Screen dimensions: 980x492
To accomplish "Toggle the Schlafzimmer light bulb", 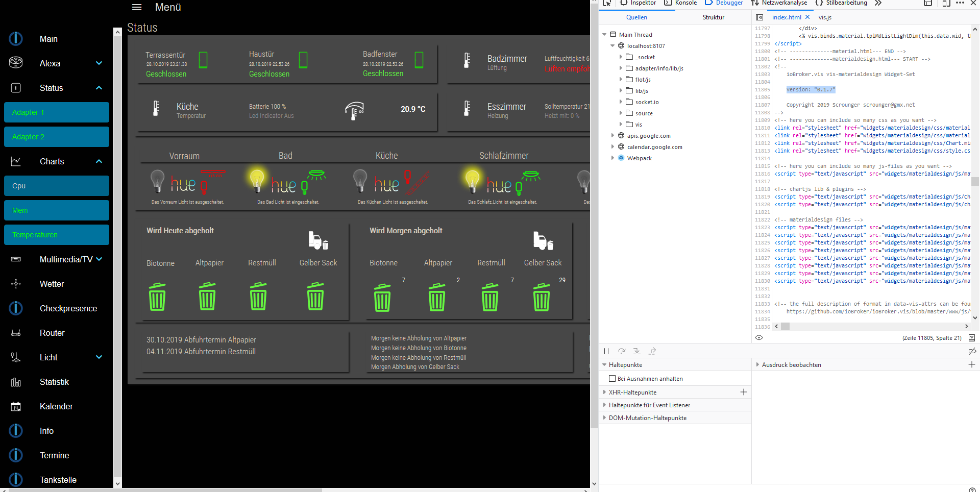I will pyautogui.click(x=472, y=180).
